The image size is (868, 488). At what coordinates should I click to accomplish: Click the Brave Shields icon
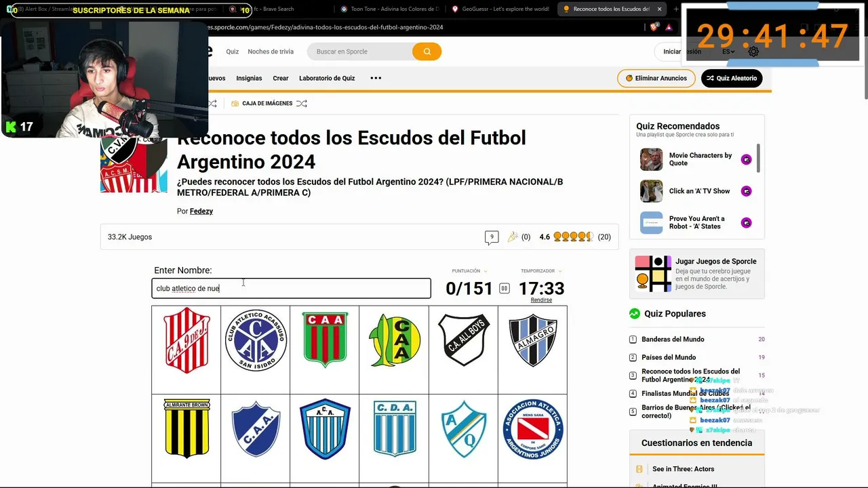[x=654, y=27]
